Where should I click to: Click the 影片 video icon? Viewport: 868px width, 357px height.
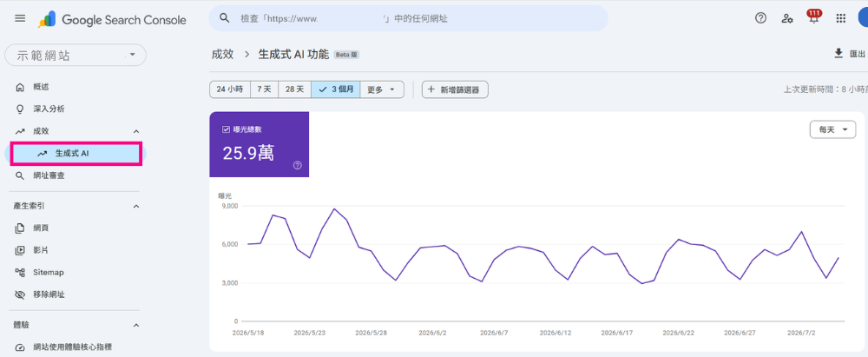click(20, 250)
